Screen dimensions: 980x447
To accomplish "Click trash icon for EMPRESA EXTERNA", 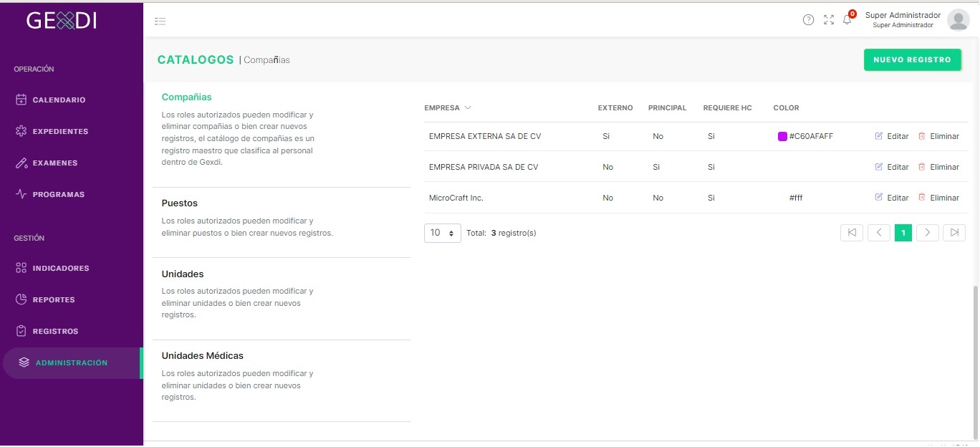I will (922, 136).
